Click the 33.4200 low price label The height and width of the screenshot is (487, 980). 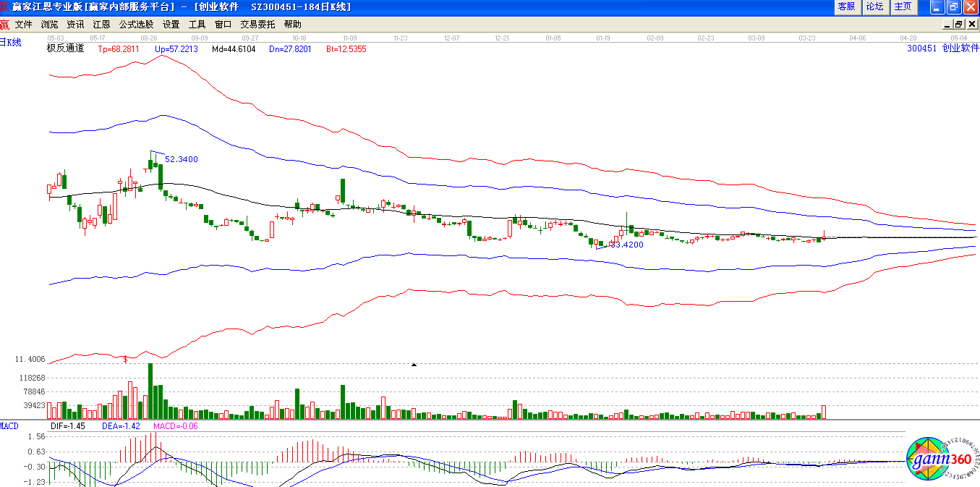tap(626, 245)
